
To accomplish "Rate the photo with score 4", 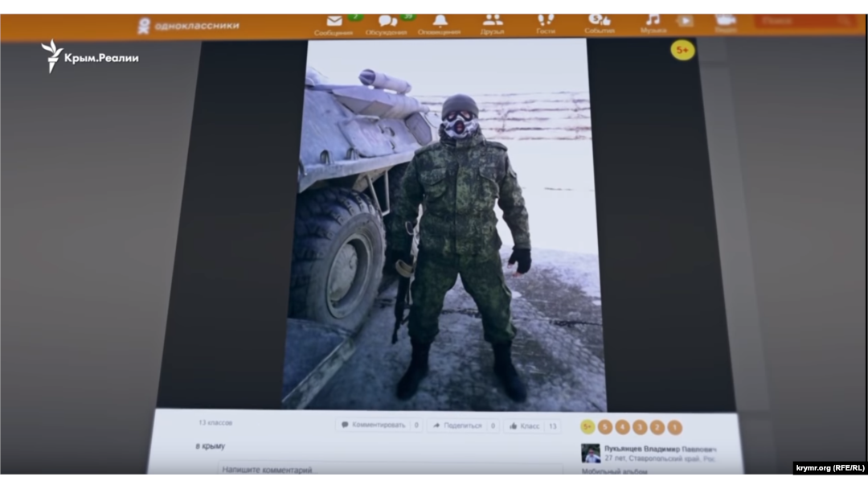I will pyautogui.click(x=622, y=427).
